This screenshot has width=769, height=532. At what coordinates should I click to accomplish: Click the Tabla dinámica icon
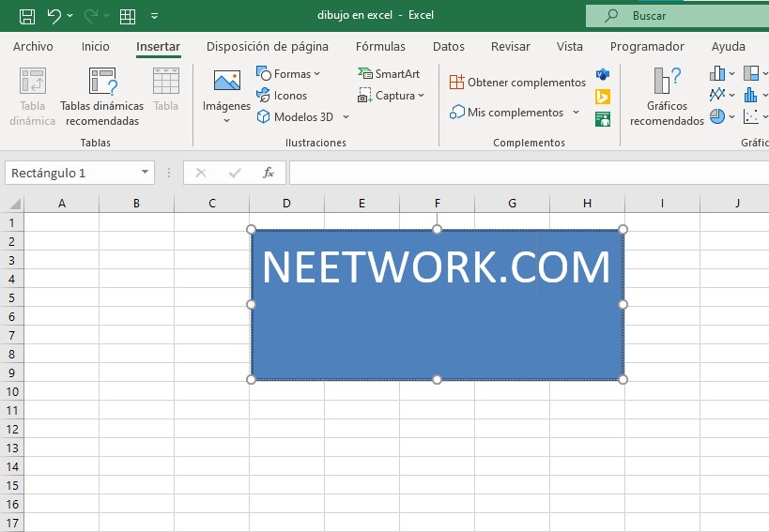pos(32,81)
